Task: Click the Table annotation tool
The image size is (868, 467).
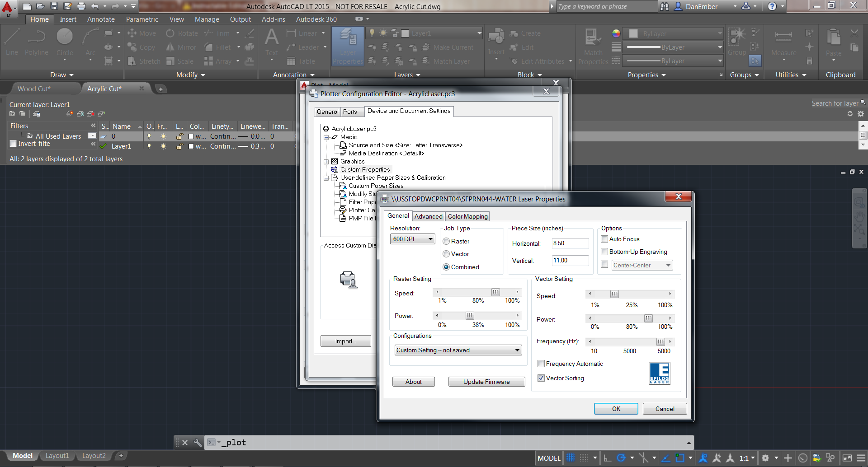Action: (301, 61)
